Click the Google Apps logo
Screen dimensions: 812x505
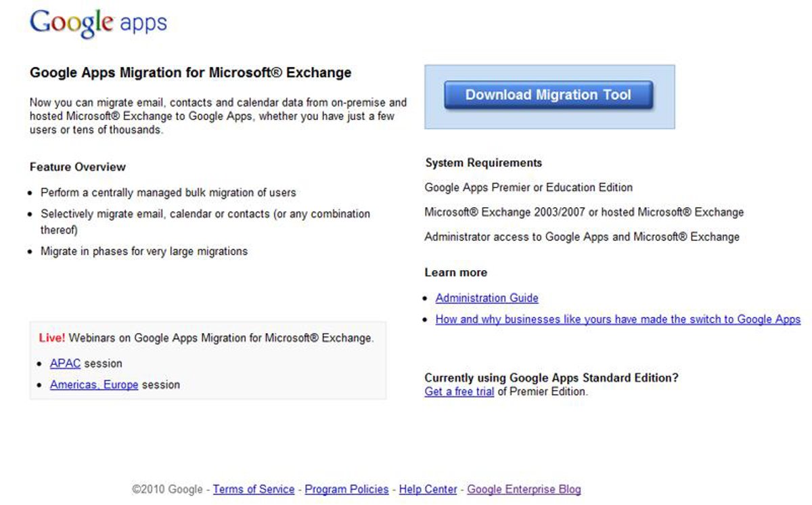coord(98,23)
